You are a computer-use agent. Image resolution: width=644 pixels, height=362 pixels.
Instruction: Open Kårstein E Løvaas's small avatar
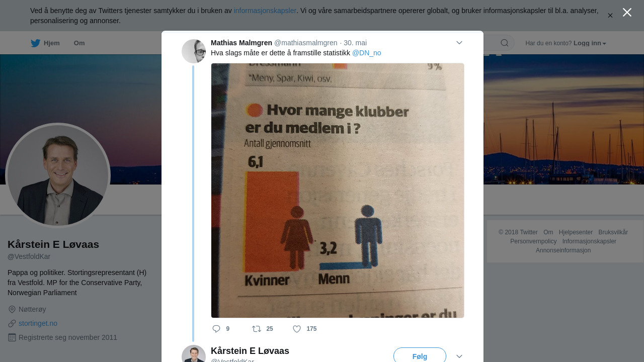coord(194,354)
